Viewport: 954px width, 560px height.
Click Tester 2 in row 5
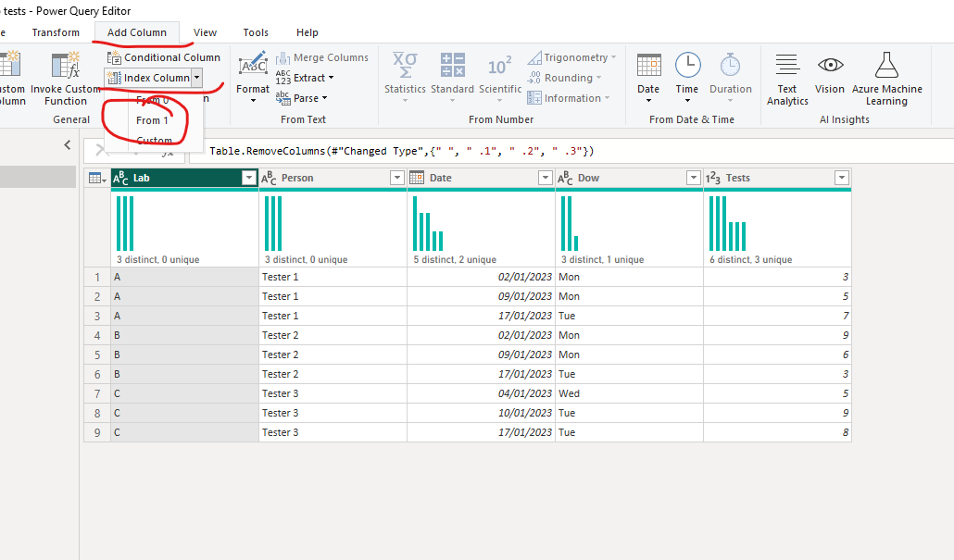click(333, 355)
